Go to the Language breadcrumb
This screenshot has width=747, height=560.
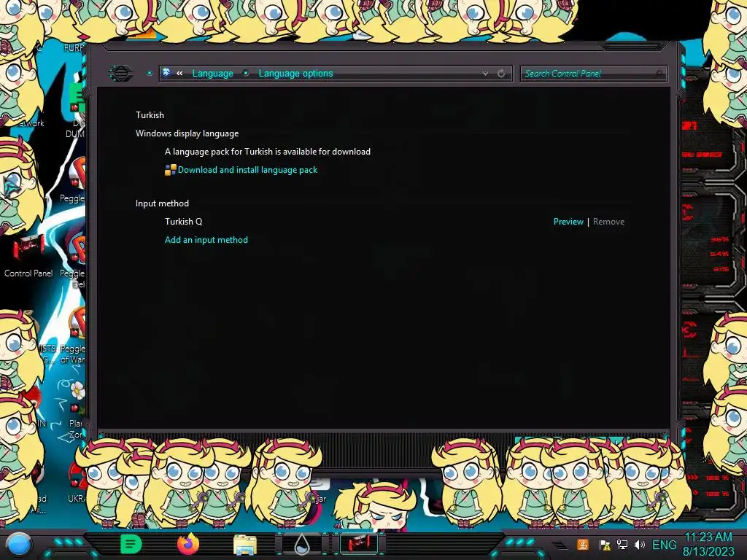[212, 74]
